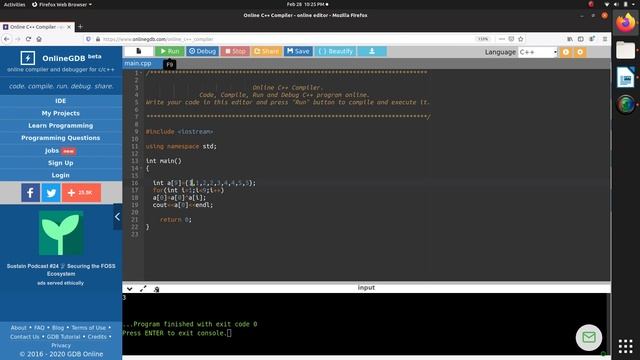Open Firefox library icon
Screen dimensions: 640x360
[x=570, y=39]
